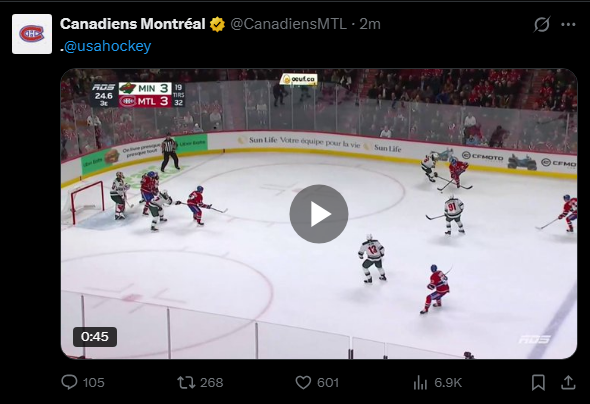Open the @usahockey mention

click(107, 46)
